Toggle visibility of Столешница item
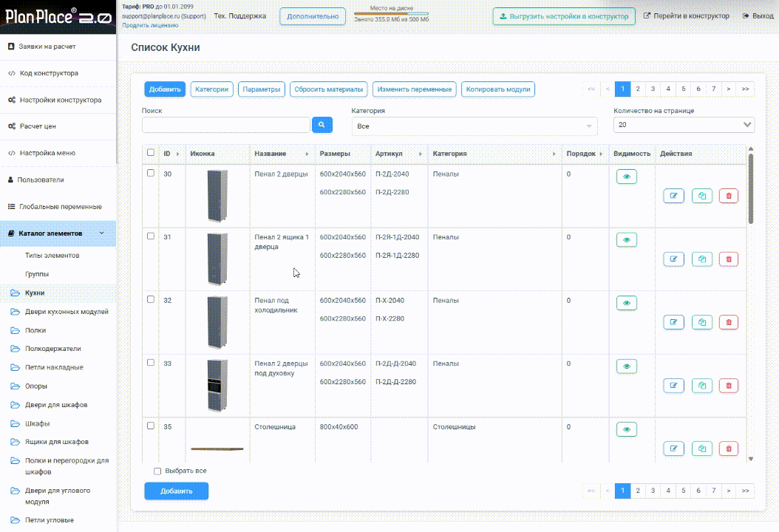779x532 pixels. point(627,430)
